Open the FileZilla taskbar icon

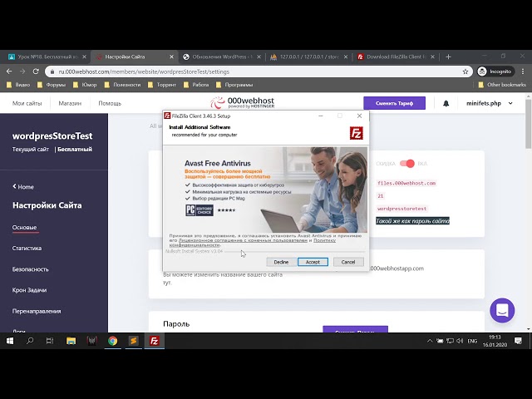click(155, 341)
